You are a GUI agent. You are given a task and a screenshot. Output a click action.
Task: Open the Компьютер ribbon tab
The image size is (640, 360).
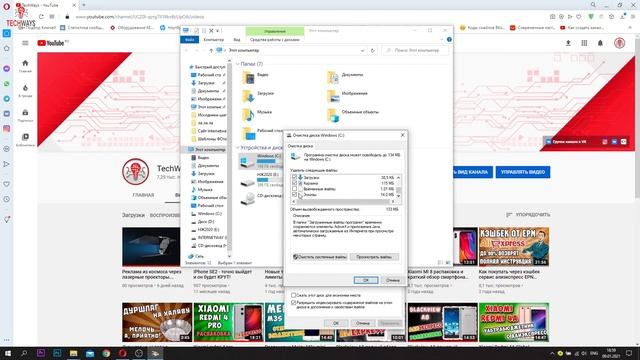(213, 40)
